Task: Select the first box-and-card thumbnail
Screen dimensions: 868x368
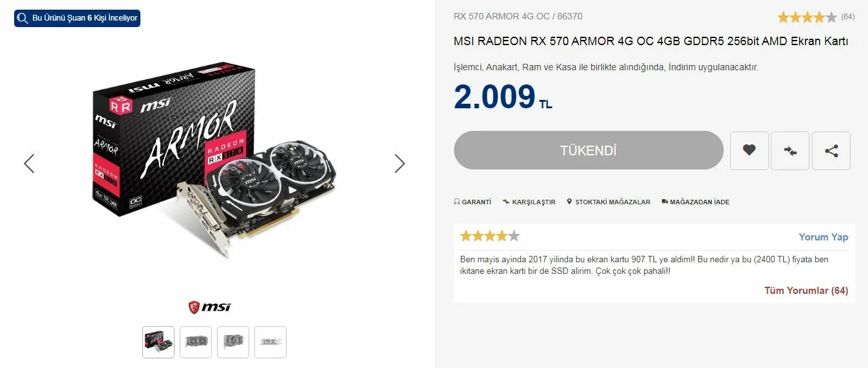Action: (x=158, y=342)
